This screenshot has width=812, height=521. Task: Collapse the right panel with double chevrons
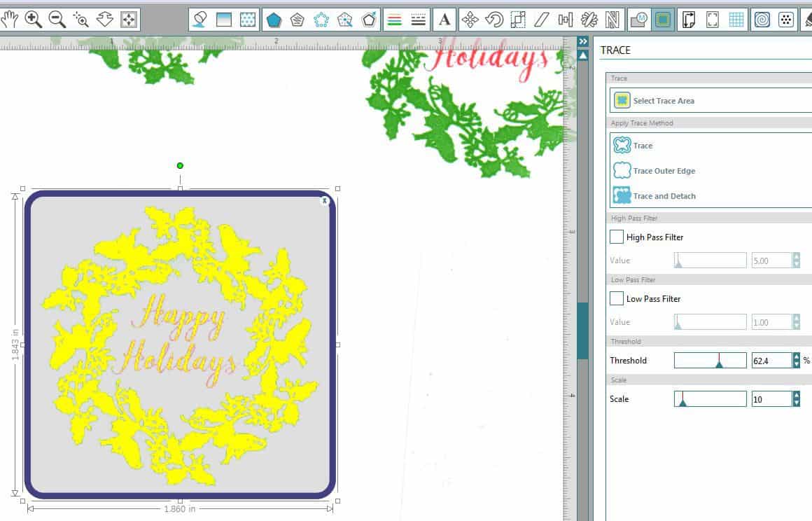point(583,41)
